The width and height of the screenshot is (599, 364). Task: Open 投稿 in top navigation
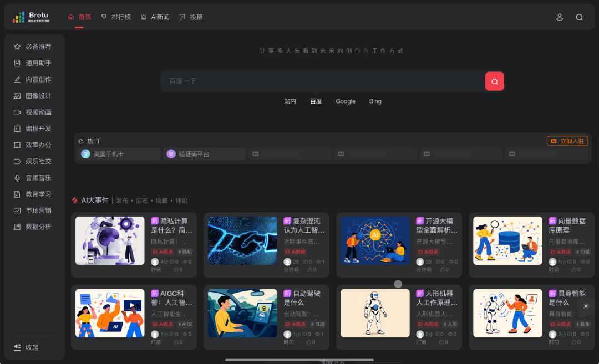(x=191, y=17)
